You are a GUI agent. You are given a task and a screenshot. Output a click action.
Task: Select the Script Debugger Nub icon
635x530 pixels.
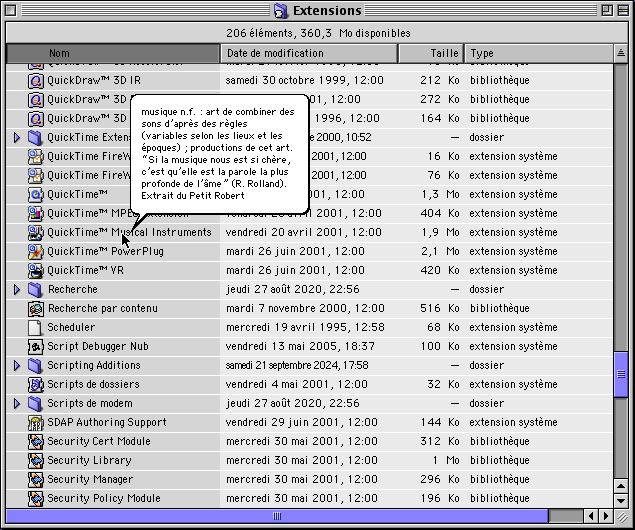(36, 347)
